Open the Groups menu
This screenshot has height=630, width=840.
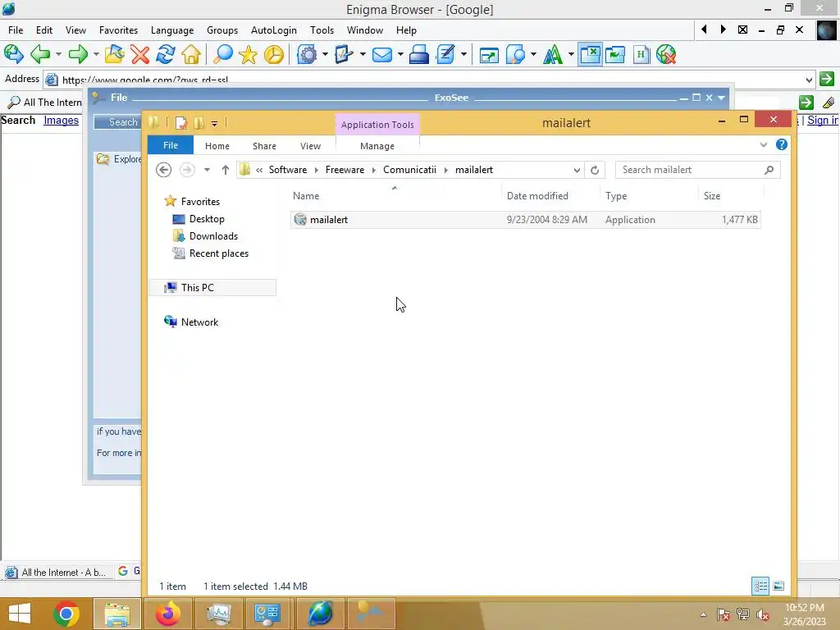tap(222, 30)
